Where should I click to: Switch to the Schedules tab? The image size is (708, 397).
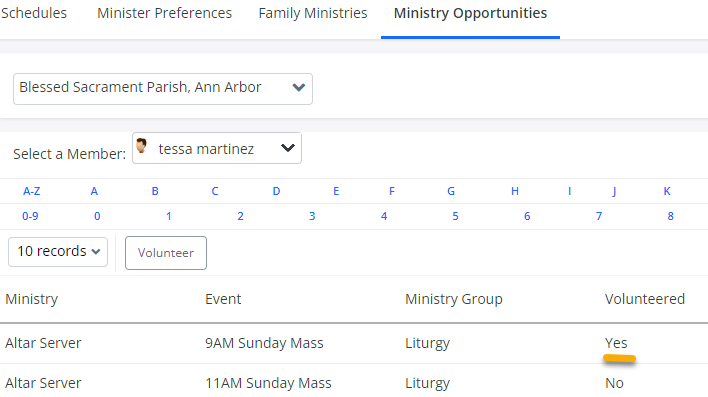(x=33, y=13)
